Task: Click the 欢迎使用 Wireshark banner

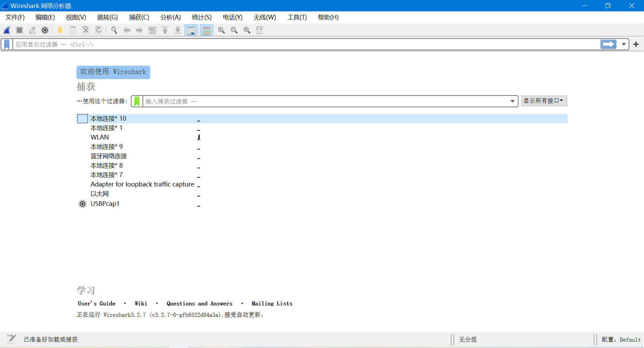Action: point(113,72)
